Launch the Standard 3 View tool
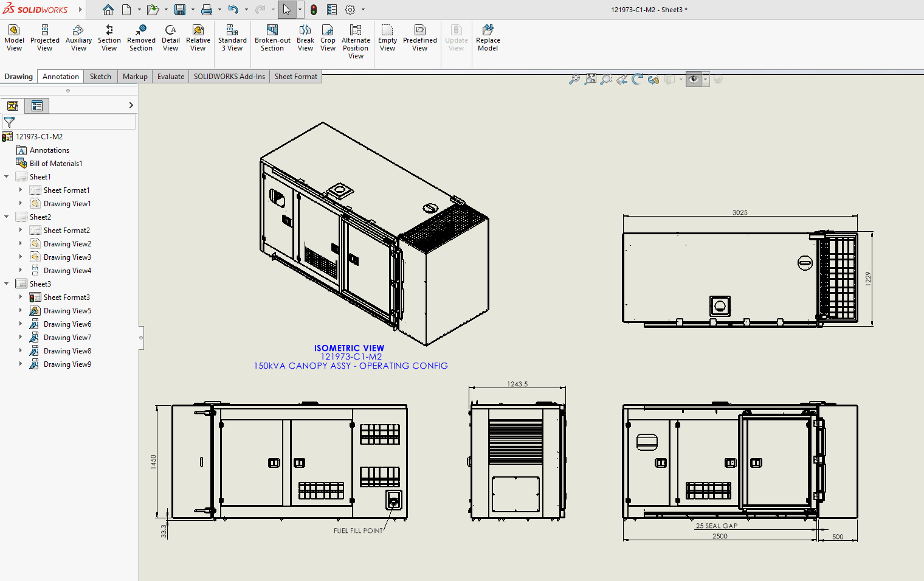Viewport: 924px width, 581px height. (x=232, y=38)
